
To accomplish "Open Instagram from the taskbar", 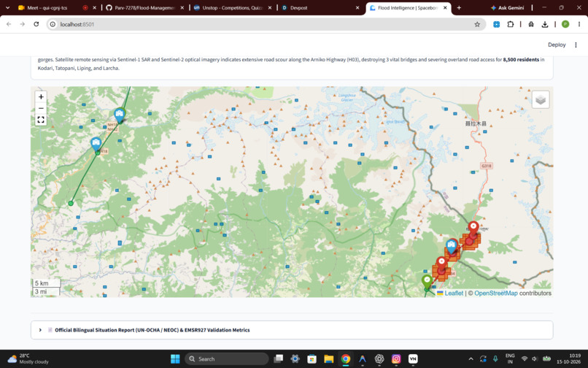I will click(x=396, y=359).
